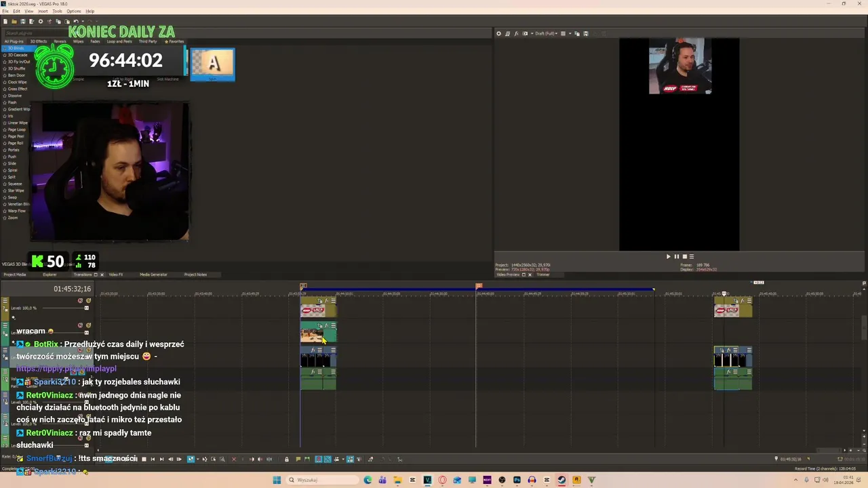Select the Page Peel transition

click(x=15, y=136)
